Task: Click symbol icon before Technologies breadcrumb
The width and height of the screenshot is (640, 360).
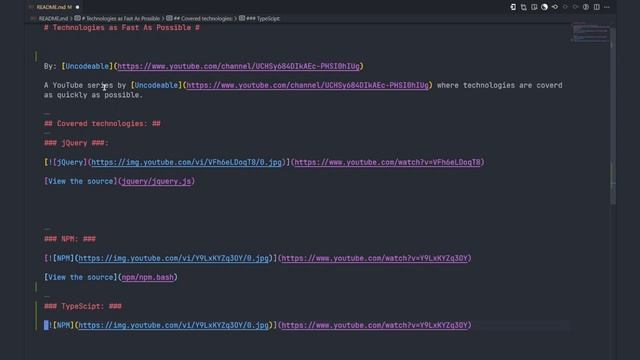Action: [77, 18]
